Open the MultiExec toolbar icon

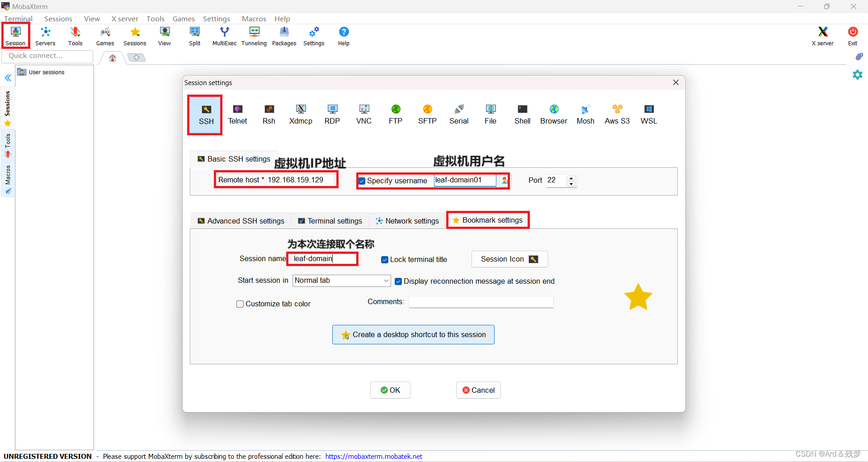(x=224, y=36)
